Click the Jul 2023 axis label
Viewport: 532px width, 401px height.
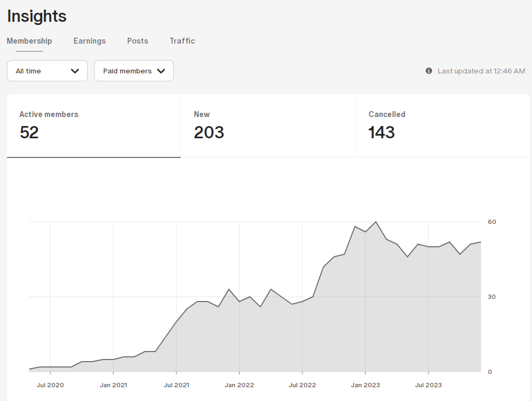(x=428, y=385)
